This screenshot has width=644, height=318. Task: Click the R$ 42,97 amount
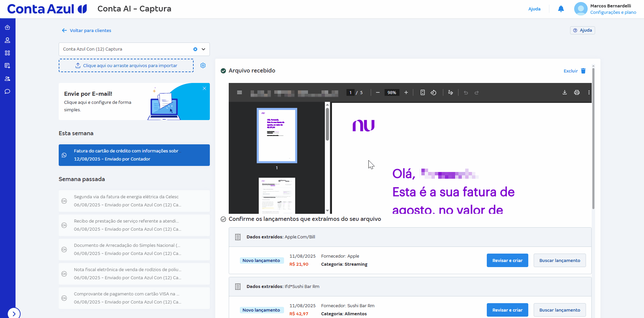[x=299, y=314]
